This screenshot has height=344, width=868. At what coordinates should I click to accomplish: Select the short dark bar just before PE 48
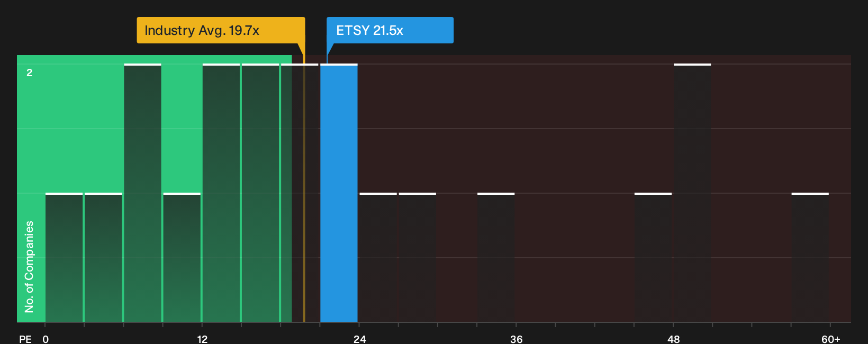point(653,257)
